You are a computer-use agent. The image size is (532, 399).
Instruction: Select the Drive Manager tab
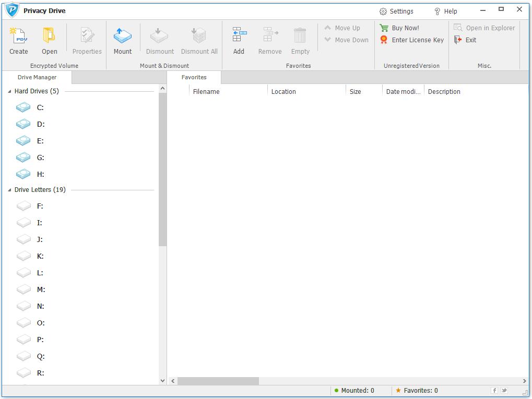click(37, 77)
